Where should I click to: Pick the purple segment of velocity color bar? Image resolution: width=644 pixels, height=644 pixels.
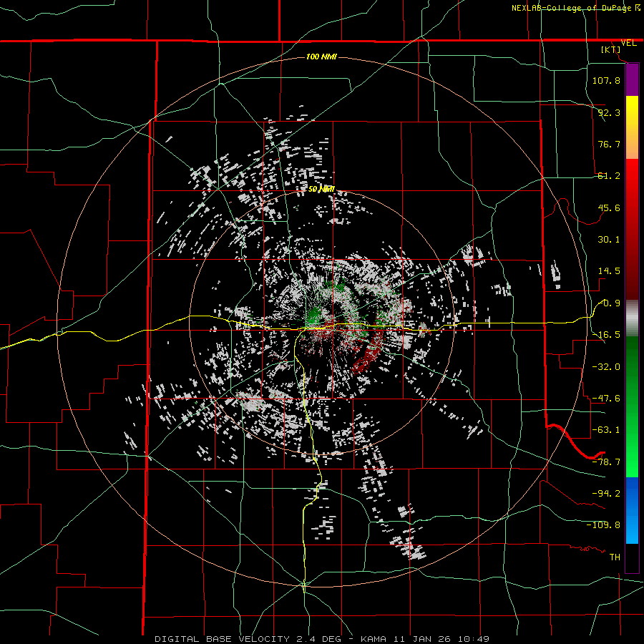tap(632, 80)
